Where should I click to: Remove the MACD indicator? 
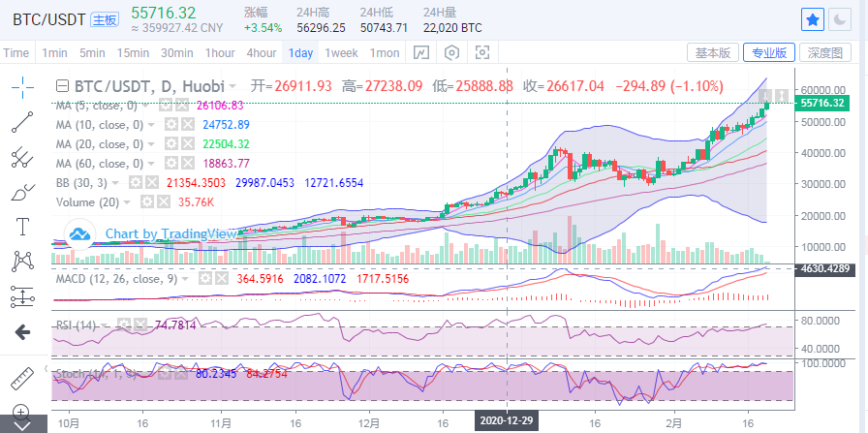click(x=222, y=279)
